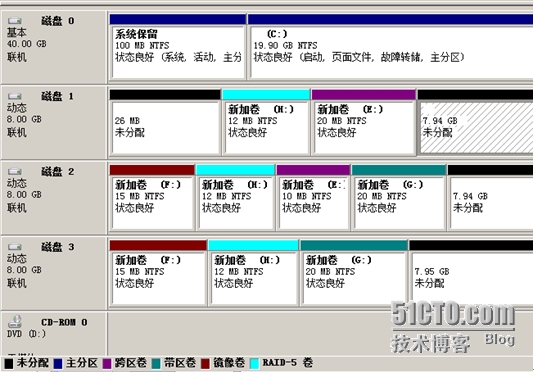Click the CD-ROM 0 drive icon
The width and height of the screenshot is (534, 372).
(15, 322)
